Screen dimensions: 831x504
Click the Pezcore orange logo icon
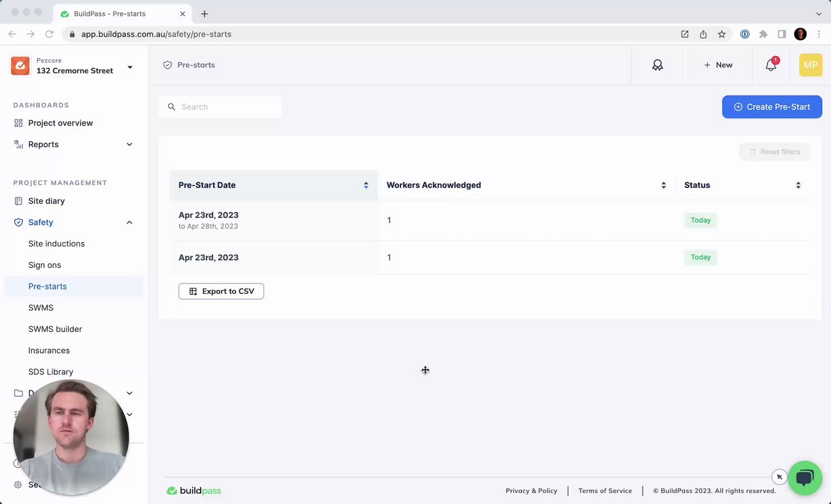pos(20,66)
